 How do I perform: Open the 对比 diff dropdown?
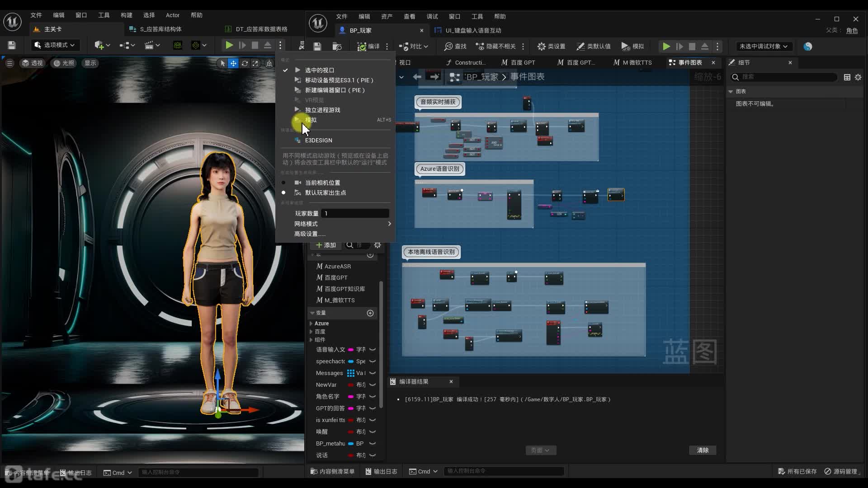tap(414, 47)
